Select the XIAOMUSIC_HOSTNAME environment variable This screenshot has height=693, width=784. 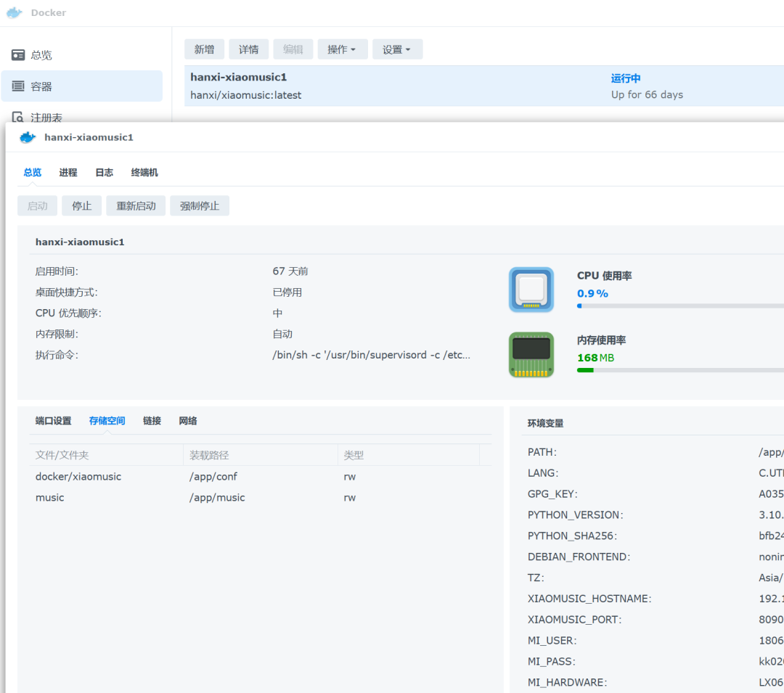(x=589, y=599)
